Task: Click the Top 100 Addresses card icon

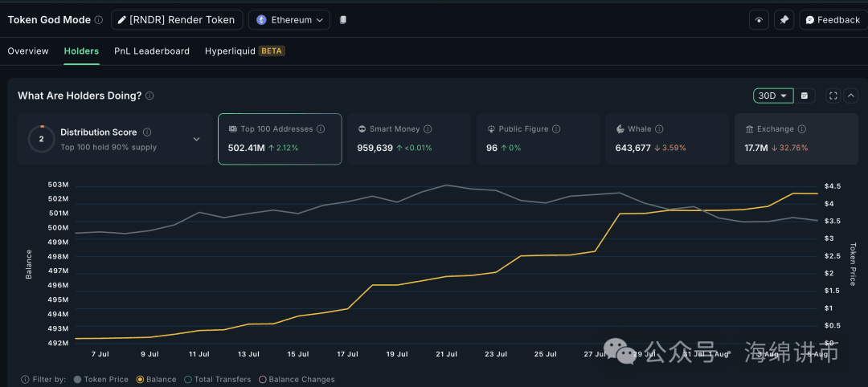Action: click(x=232, y=128)
